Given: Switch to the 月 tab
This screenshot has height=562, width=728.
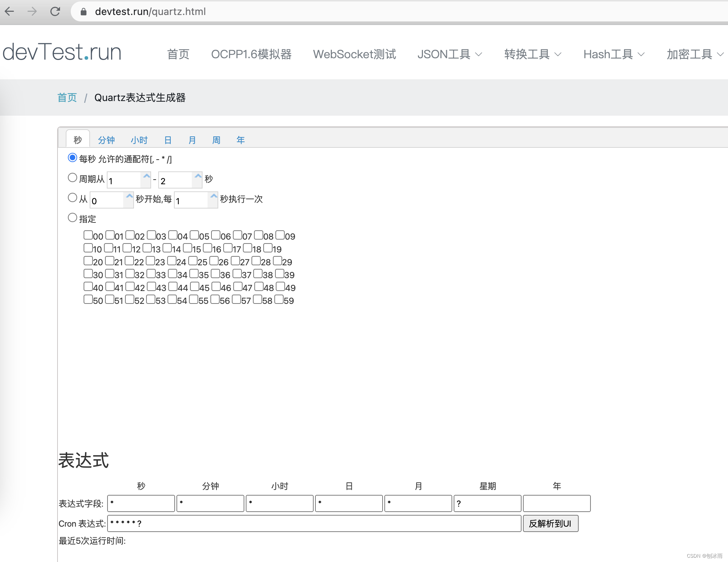Looking at the screenshot, I should pyautogui.click(x=192, y=140).
